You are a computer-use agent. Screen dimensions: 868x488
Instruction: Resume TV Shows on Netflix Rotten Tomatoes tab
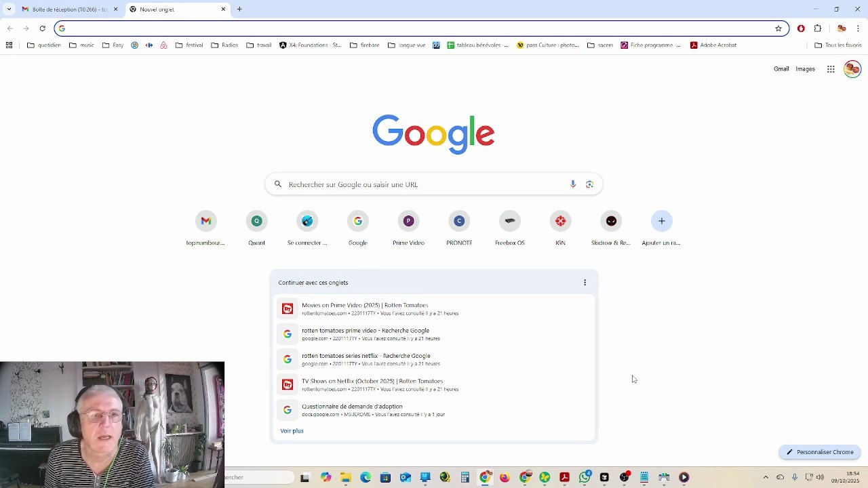[x=434, y=385]
